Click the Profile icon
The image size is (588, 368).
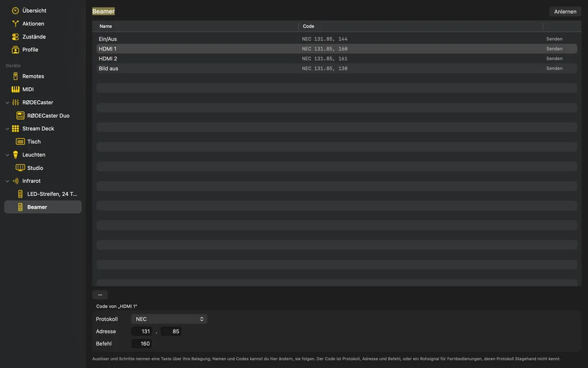click(16, 49)
